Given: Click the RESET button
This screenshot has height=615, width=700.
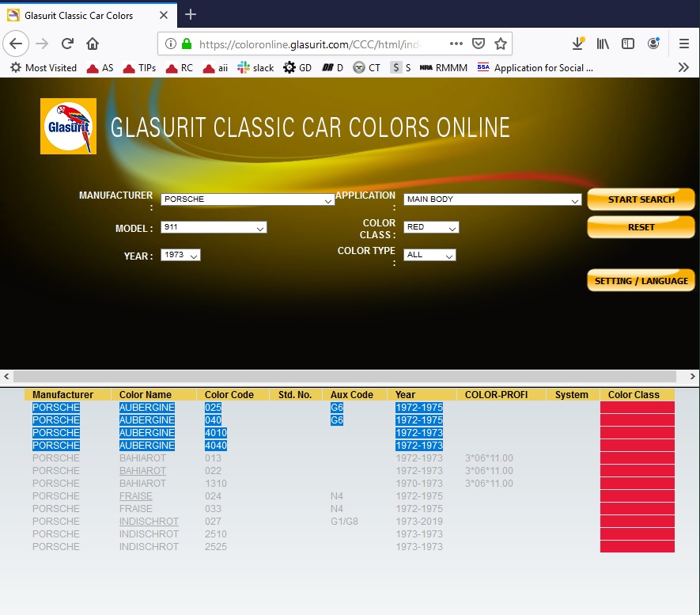Looking at the screenshot, I should (x=641, y=227).
